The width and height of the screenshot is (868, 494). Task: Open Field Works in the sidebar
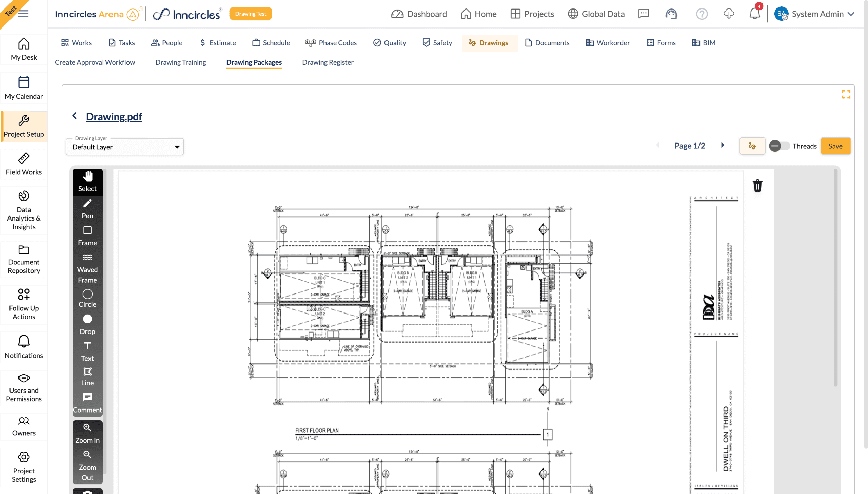tap(24, 165)
